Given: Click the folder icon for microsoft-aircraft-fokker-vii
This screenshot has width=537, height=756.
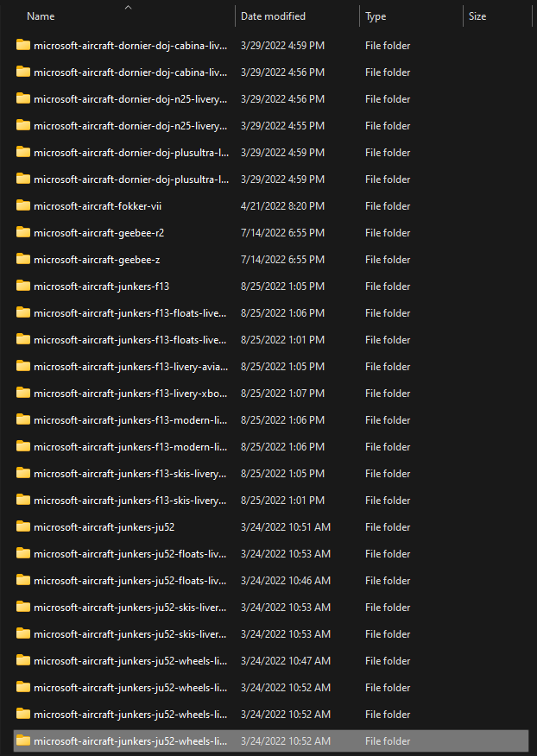Looking at the screenshot, I should [x=23, y=206].
